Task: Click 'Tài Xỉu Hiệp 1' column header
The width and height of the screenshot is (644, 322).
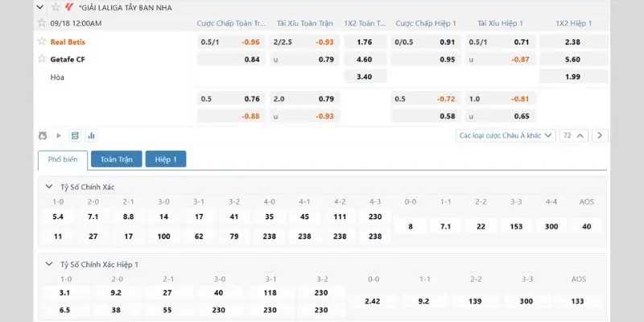Action: click(x=500, y=23)
